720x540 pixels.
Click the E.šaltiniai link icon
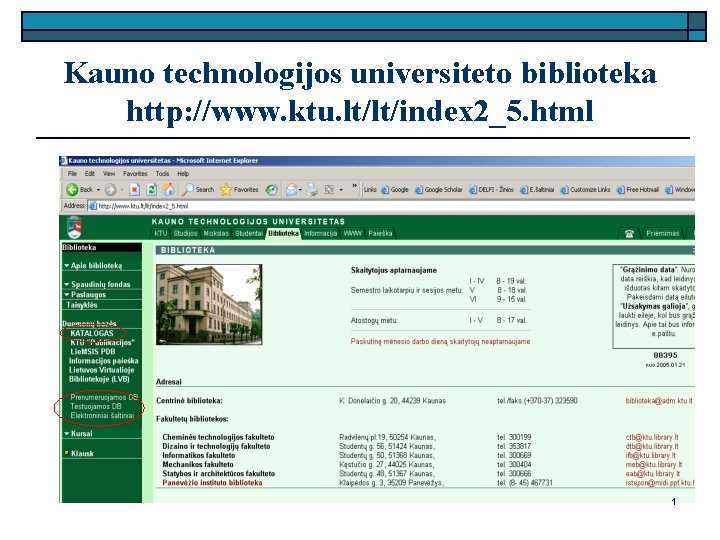click(523, 190)
